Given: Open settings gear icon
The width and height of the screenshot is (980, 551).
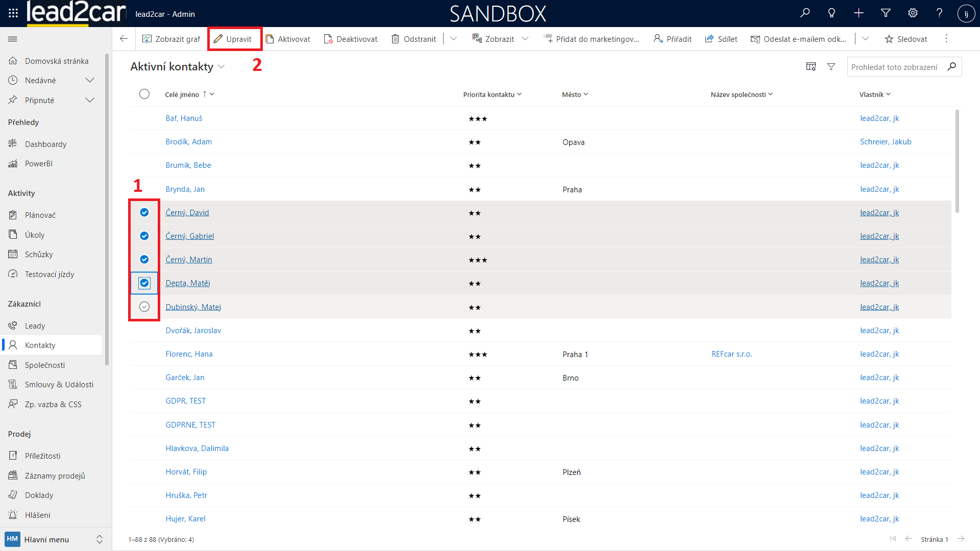Looking at the screenshot, I should click(913, 13).
